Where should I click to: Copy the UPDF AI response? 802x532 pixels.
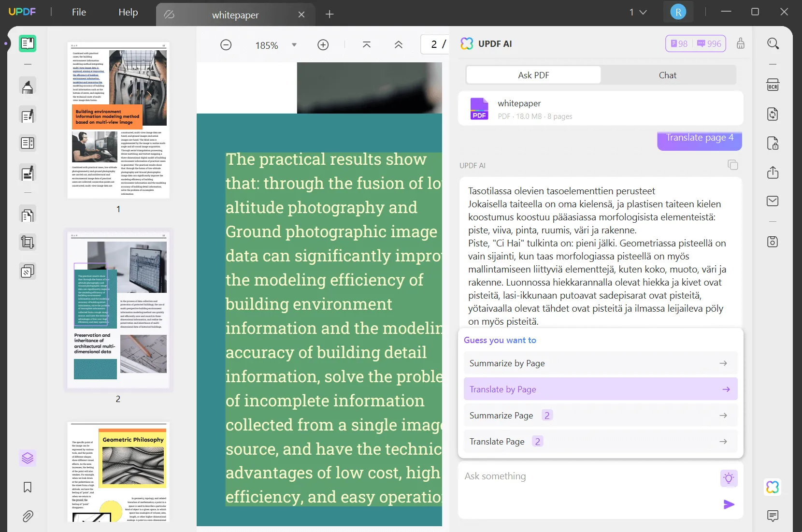click(x=733, y=165)
